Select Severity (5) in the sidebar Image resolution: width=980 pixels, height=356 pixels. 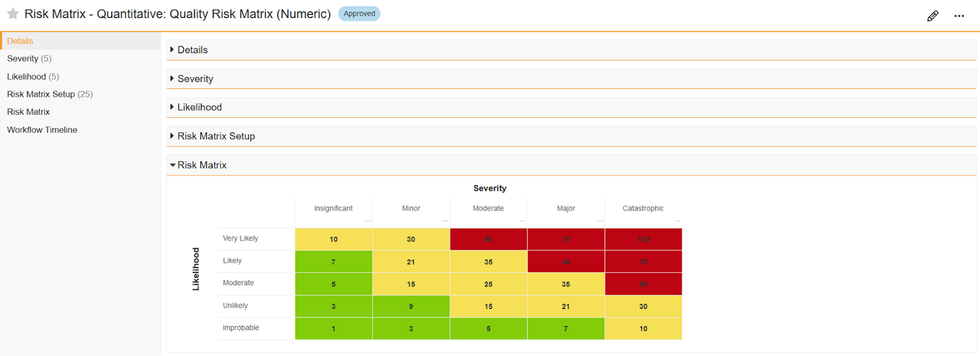click(x=29, y=59)
